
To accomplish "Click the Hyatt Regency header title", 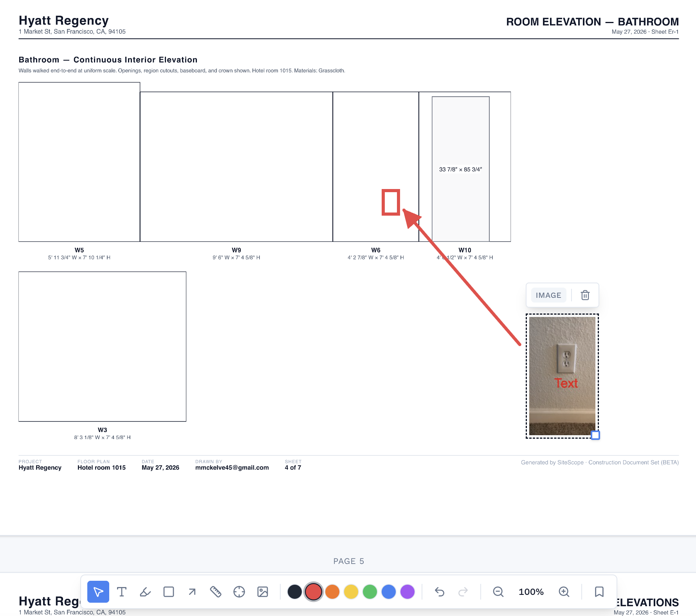I will click(64, 20).
